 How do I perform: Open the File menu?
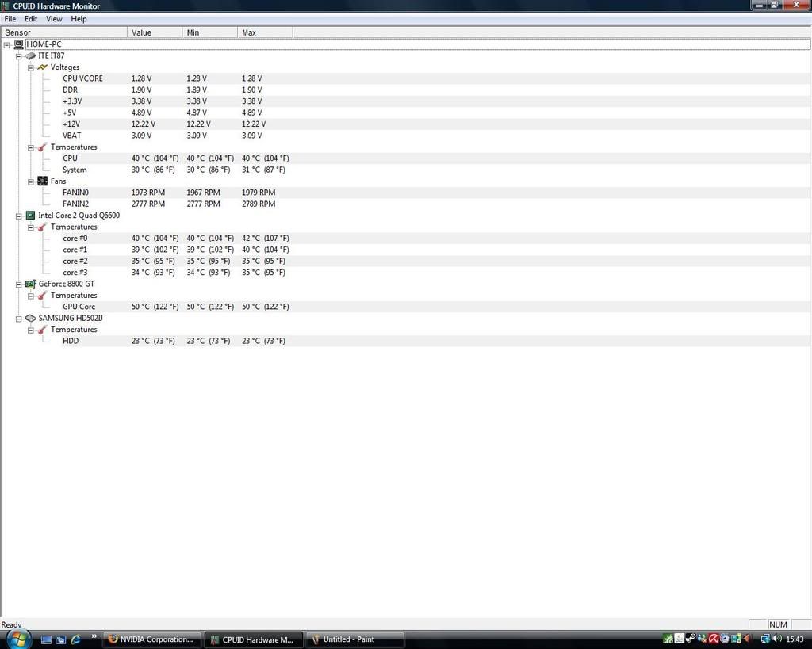click(x=10, y=19)
